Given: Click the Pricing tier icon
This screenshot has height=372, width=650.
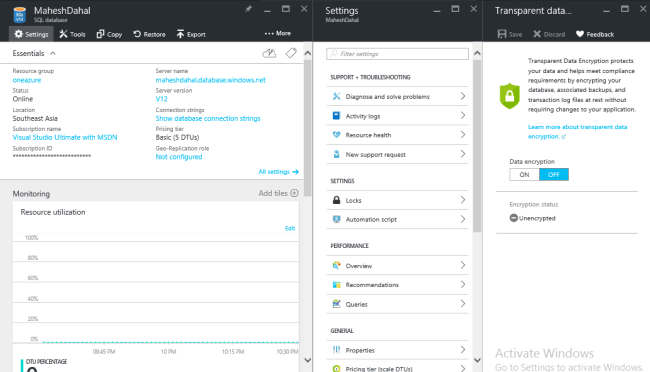Looking at the screenshot, I should point(337,368).
